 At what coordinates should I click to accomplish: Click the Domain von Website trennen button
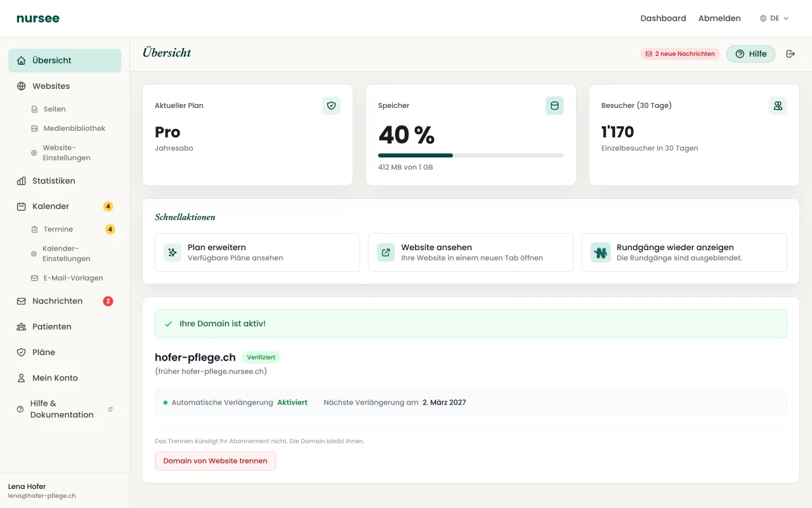point(216,461)
